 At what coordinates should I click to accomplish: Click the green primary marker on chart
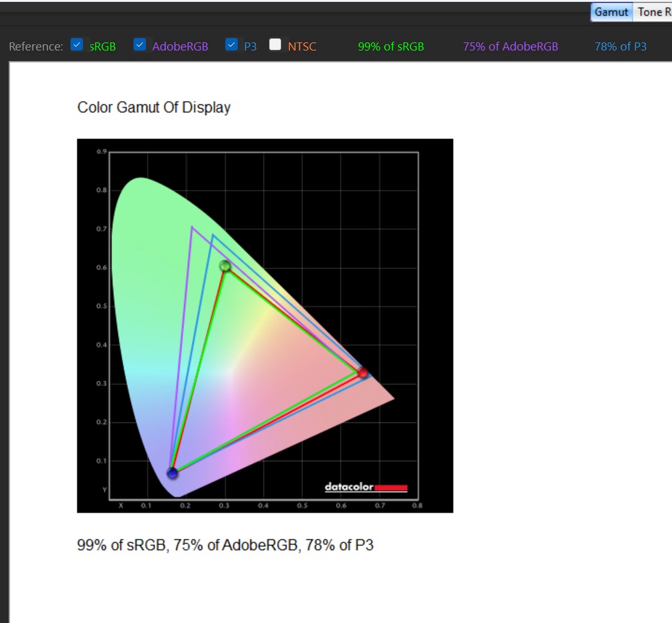click(x=225, y=266)
